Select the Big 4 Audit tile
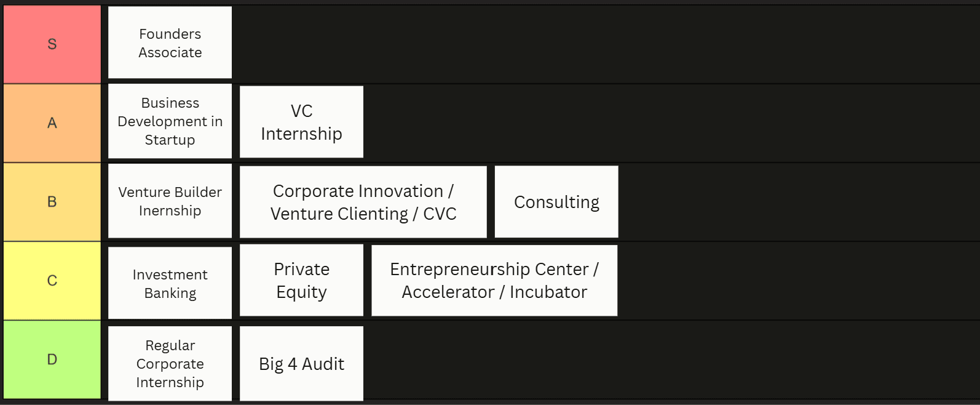980x405 pixels. [301, 363]
